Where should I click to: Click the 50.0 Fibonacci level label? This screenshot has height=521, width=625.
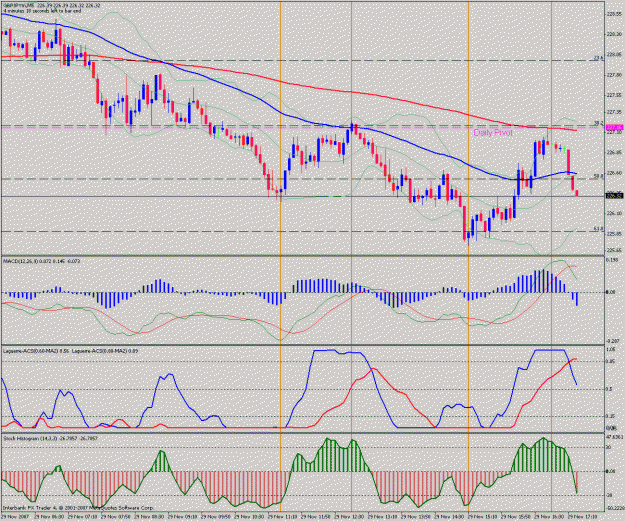coord(599,176)
